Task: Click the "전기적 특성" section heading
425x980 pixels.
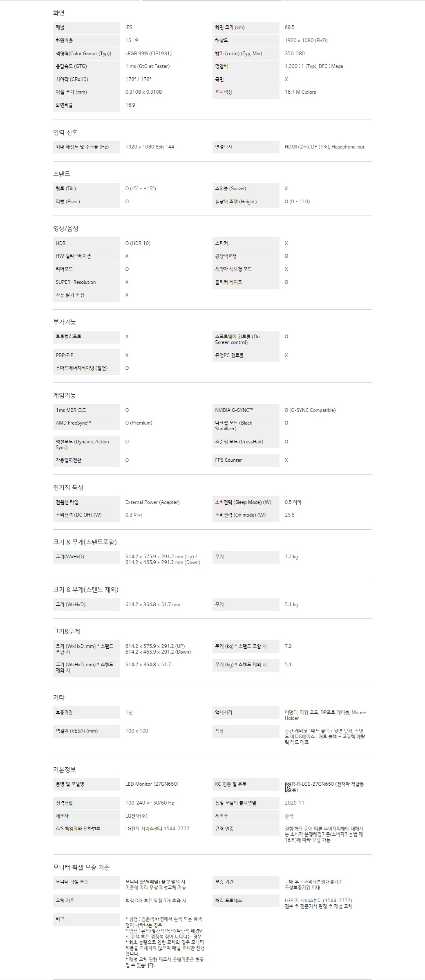Action: pyautogui.click(x=68, y=488)
